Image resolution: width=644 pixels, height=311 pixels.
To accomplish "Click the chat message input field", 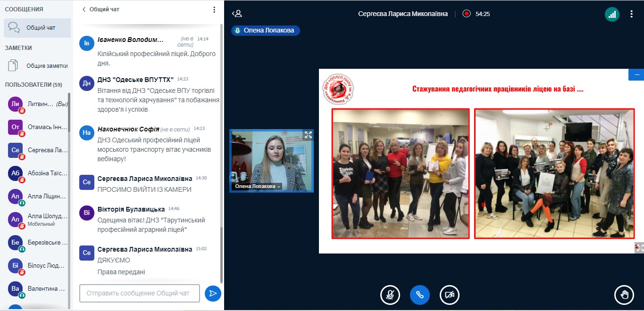I will 139,293.
